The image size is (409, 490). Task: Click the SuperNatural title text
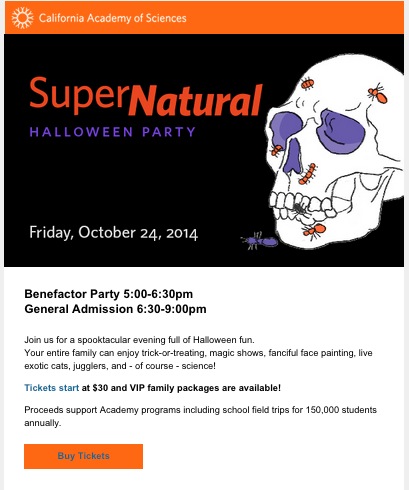pyautogui.click(x=146, y=97)
